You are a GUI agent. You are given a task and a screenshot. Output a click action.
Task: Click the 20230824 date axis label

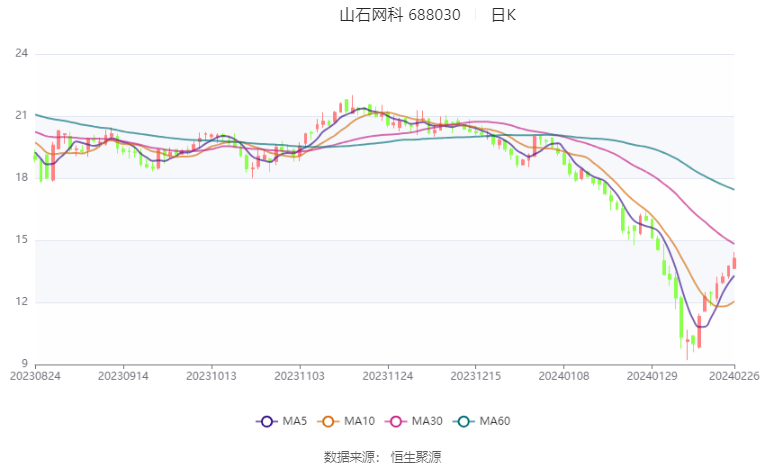(35, 376)
